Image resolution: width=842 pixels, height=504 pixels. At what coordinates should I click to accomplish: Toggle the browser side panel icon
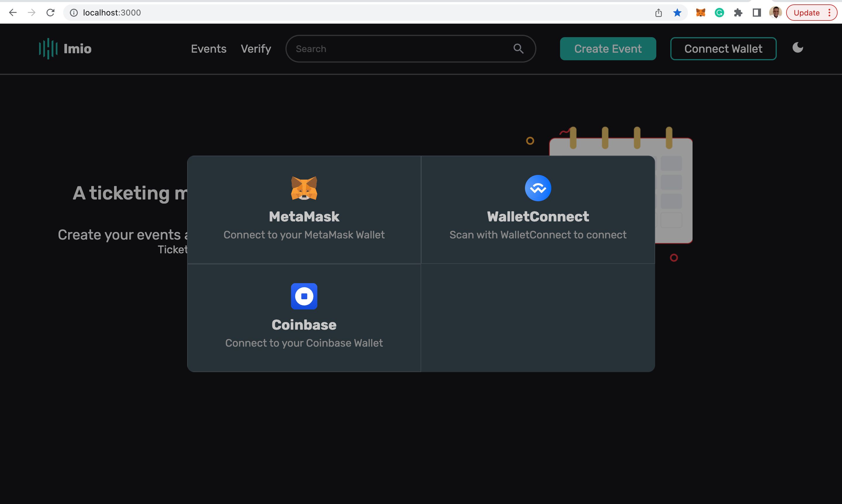click(x=756, y=13)
